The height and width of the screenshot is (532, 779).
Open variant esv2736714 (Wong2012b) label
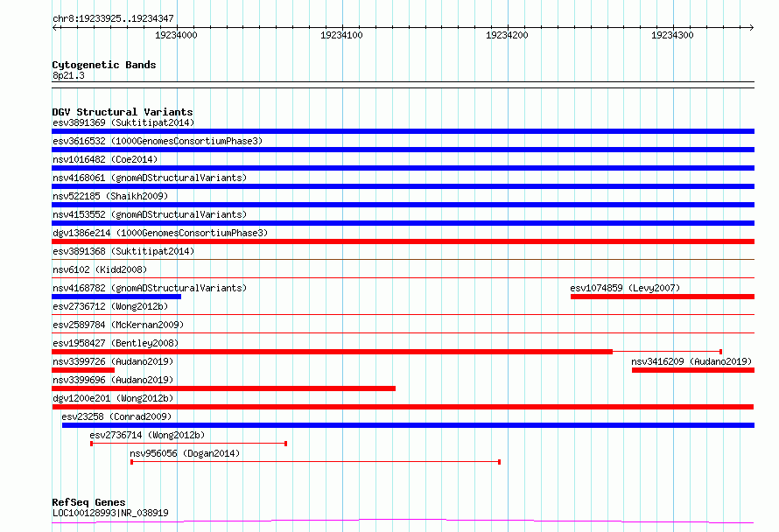147,435
